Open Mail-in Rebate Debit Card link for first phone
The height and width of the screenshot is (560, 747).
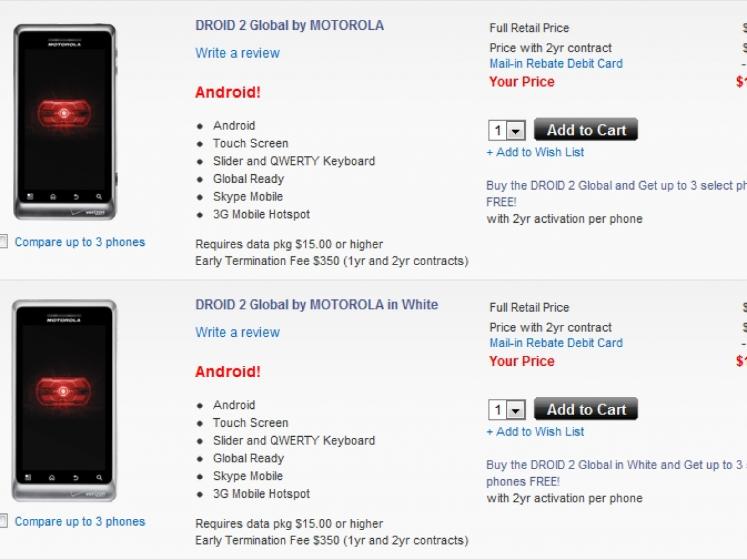556,63
